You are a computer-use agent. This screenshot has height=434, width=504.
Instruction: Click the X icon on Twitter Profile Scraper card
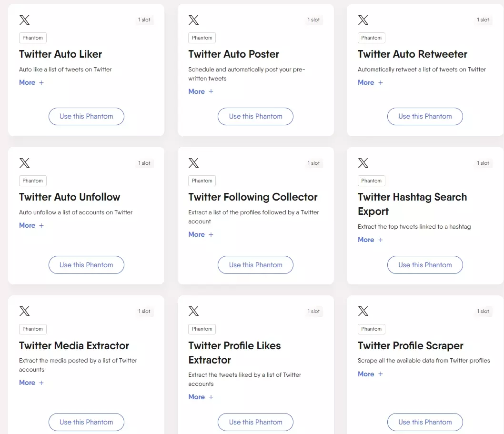(363, 311)
